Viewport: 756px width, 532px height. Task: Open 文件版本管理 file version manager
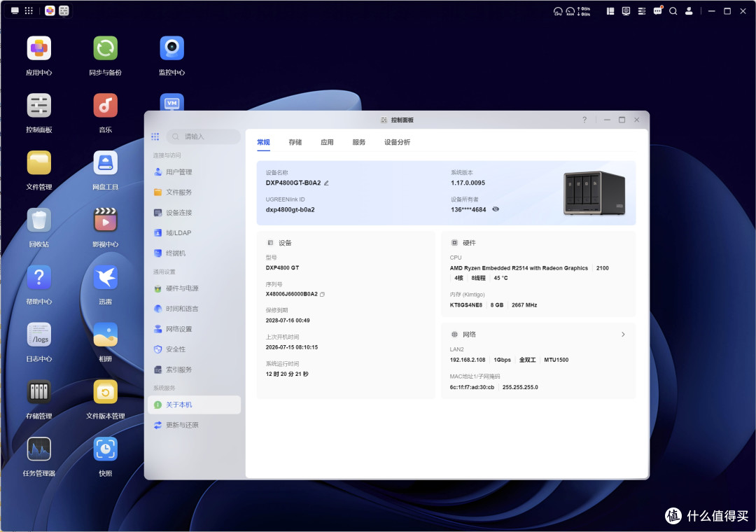(105, 391)
